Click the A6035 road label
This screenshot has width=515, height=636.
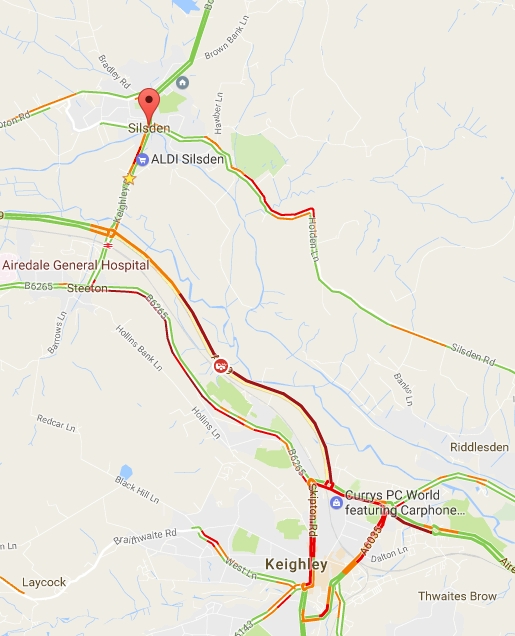(372, 541)
